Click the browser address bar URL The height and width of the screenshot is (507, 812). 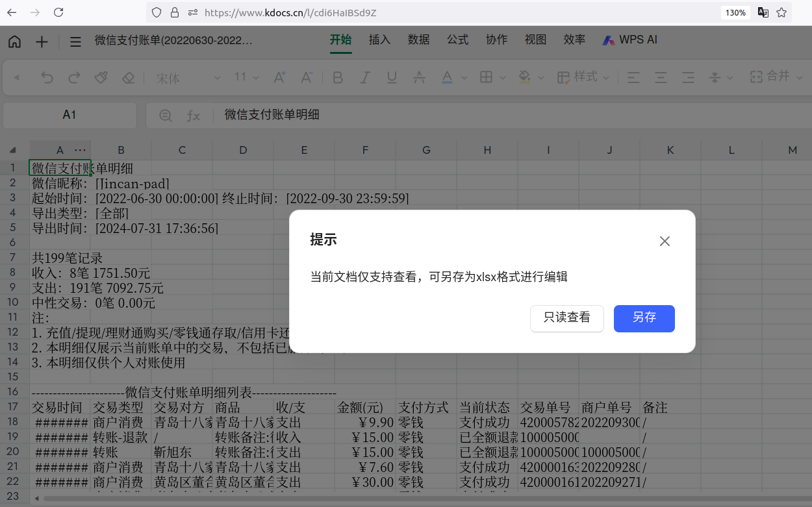(x=290, y=12)
